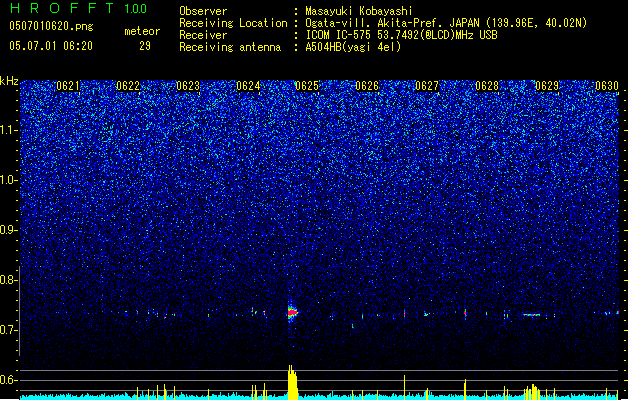This screenshot has height=400, width=629.
Task: Click the meteor count value 29
Action: pyautogui.click(x=145, y=46)
